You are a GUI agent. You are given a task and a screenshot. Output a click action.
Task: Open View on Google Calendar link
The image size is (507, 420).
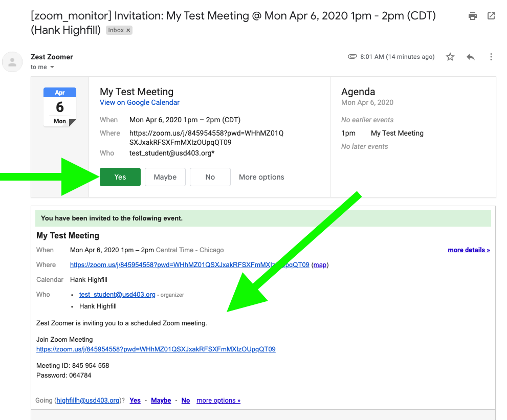pos(139,102)
